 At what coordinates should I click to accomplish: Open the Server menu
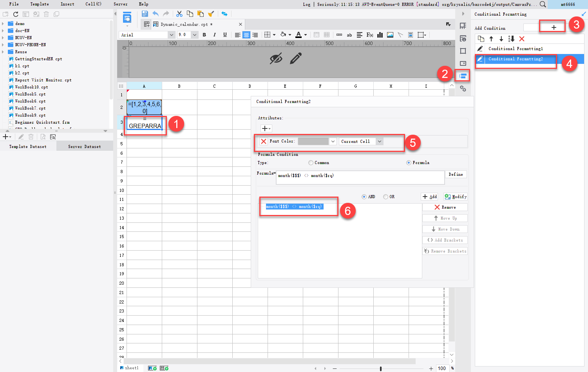(x=120, y=4)
